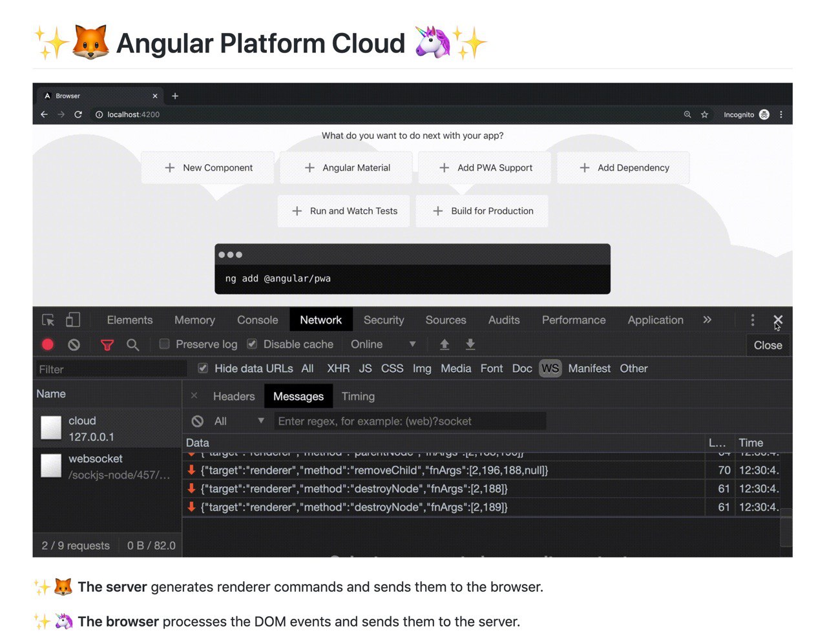
Task: Click Build for Production button
Action: pos(482,211)
